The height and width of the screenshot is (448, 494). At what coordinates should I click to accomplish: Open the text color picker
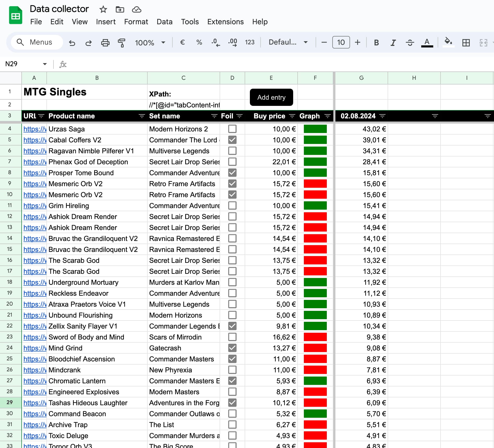click(x=427, y=42)
